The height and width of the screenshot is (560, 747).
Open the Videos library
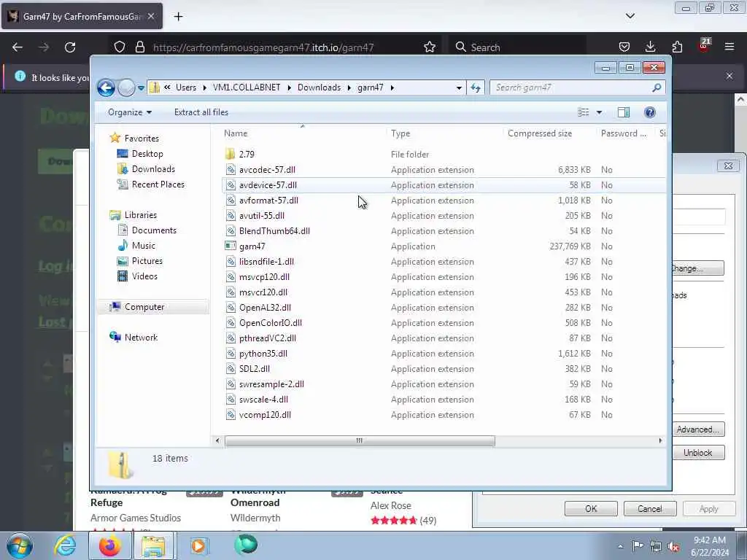coord(144,276)
